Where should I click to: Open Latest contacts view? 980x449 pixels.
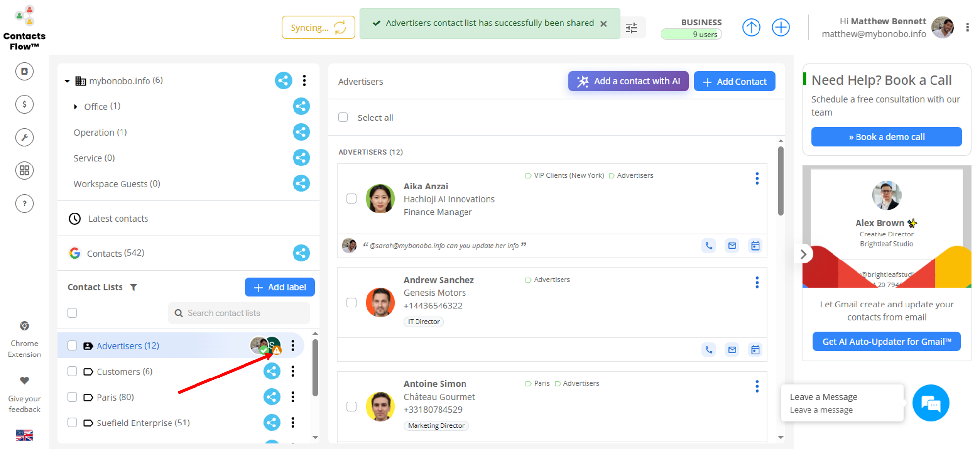point(118,219)
